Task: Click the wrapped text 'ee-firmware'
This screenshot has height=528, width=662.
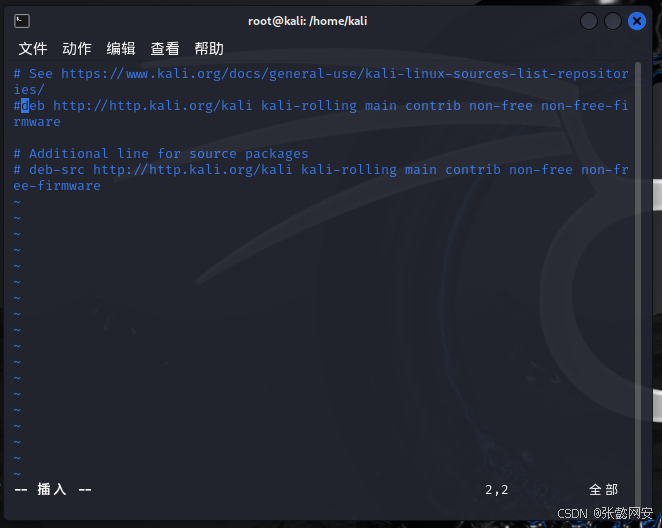Action: coord(57,186)
